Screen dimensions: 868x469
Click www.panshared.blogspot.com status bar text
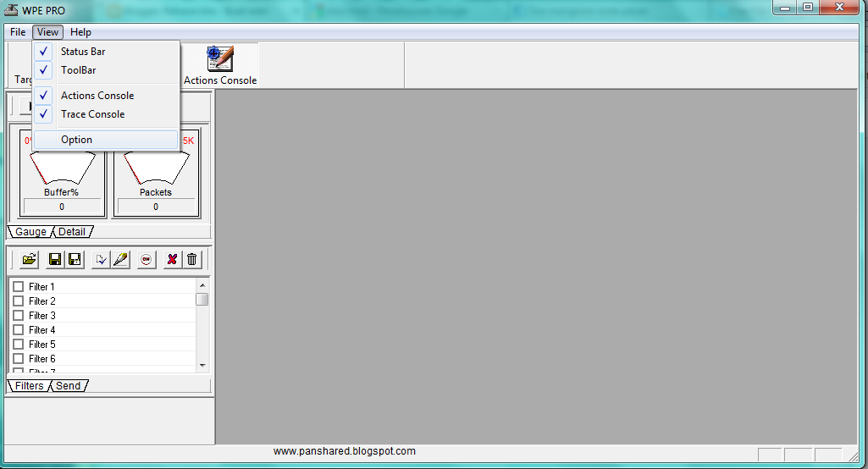click(x=345, y=451)
